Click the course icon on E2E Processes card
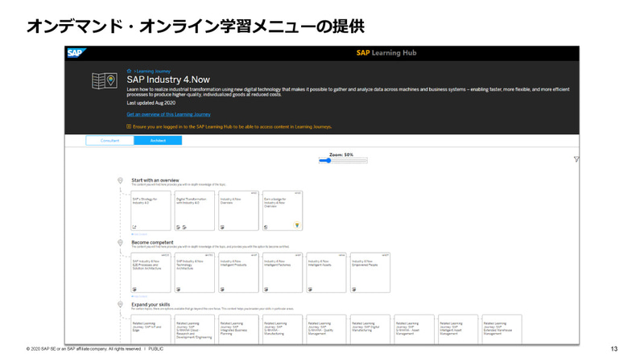This screenshot has width=644, height=362. [x=134, y=290]
